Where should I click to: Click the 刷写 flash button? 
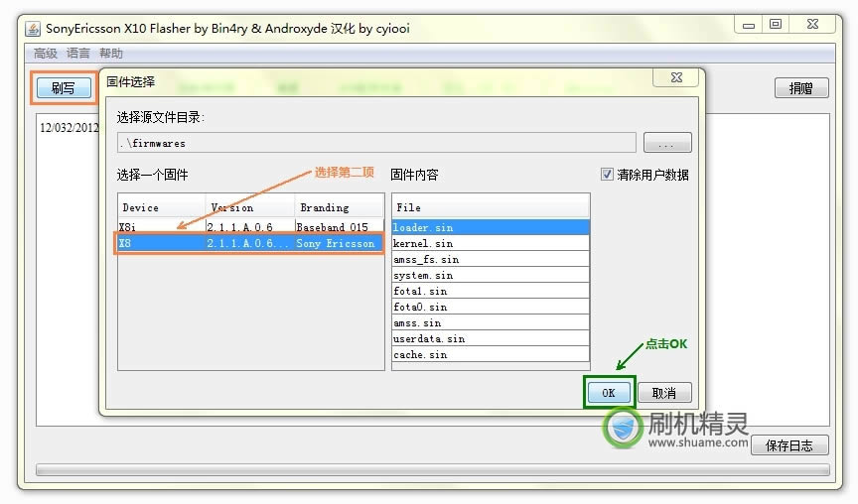tap(64, 88)
